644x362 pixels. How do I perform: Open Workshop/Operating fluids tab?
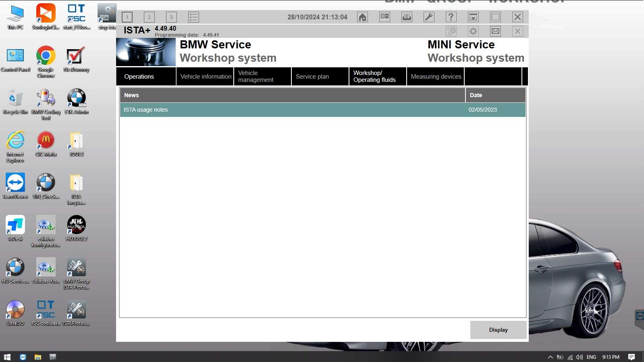click(x=378, y=77)
